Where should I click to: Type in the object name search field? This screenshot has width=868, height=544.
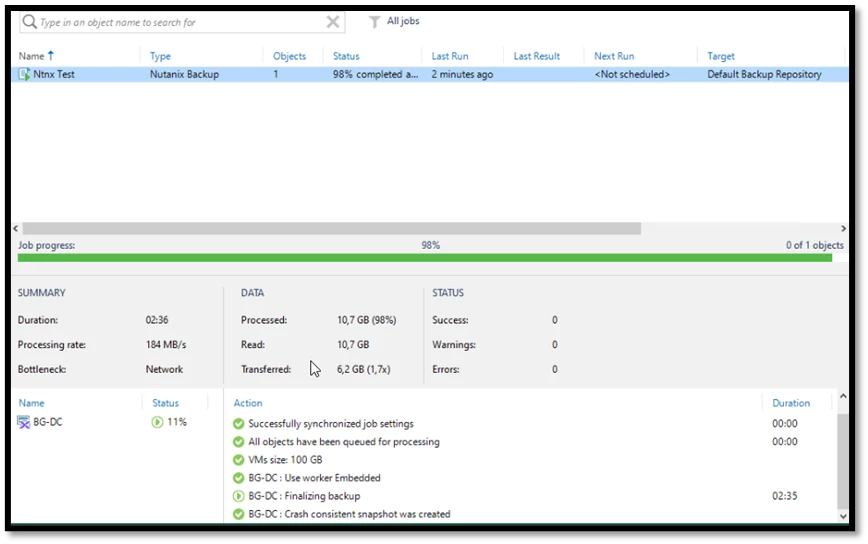click(x=182, y=22)
